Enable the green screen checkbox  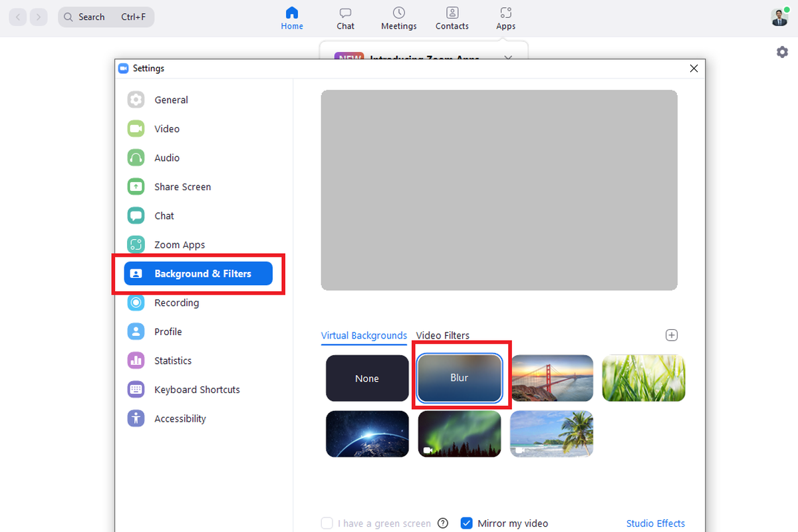[x=327, y=523]
